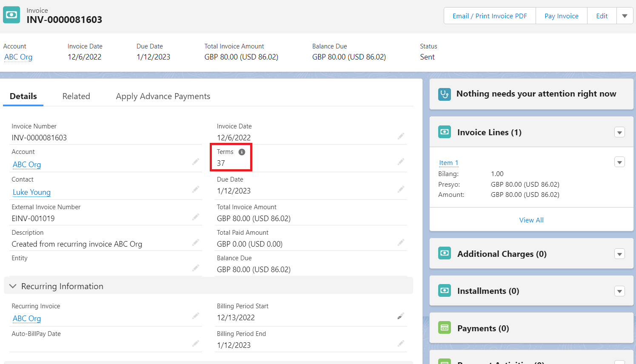Click the edit pencil for Billing Period Start
The image size is (636, 364).
pos(401,316)
